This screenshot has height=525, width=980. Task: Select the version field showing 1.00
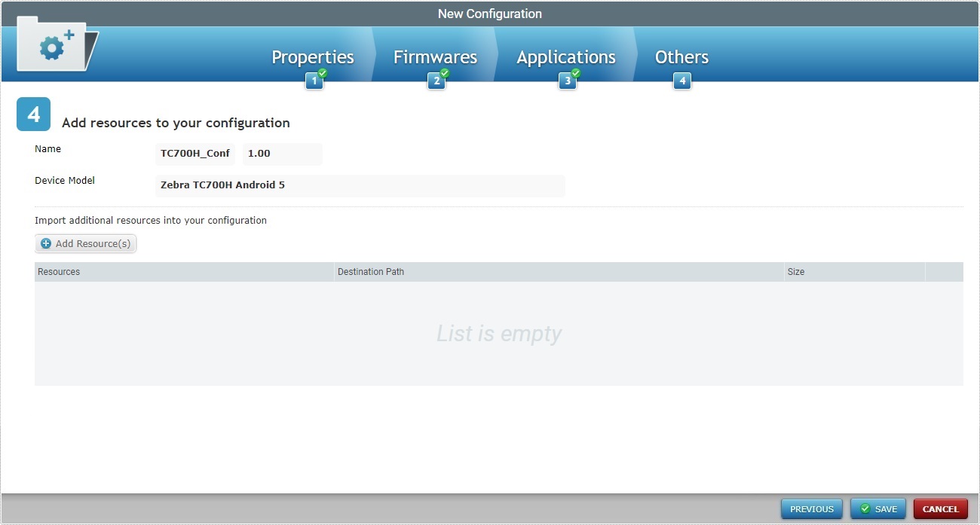pos(282,154)
